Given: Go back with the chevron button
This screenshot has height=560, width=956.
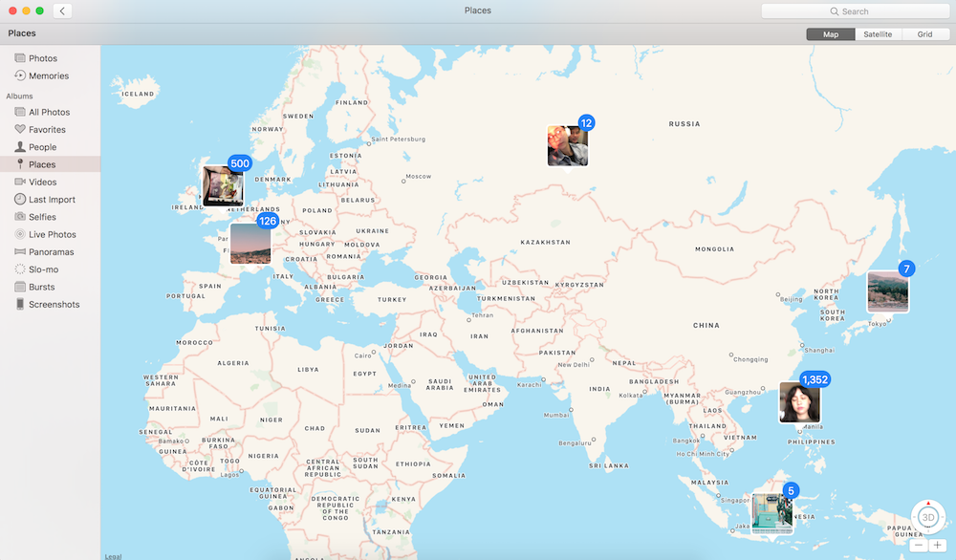Looking at the screenshot, I should tap(62, 11).
